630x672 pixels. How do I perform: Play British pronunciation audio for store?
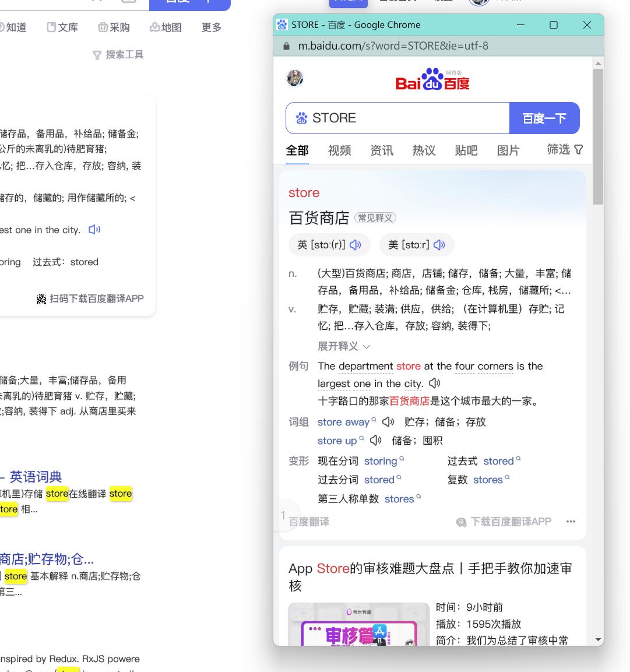[355, 245]
